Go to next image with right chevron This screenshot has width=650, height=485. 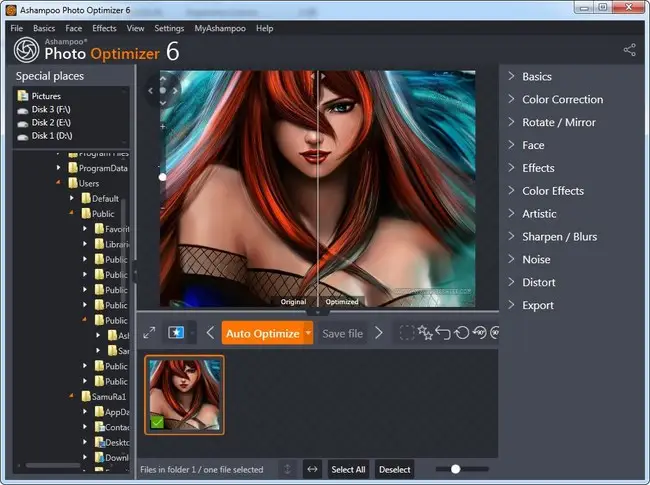(379, 333)
